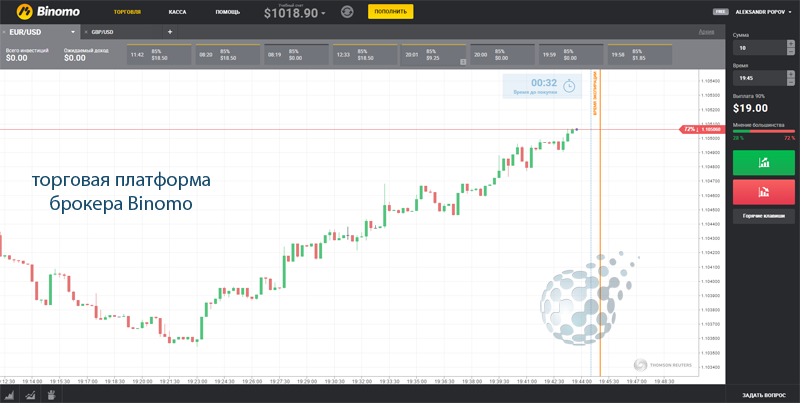
Task: Close the GBP/USD tab
Action: (86, 32)
